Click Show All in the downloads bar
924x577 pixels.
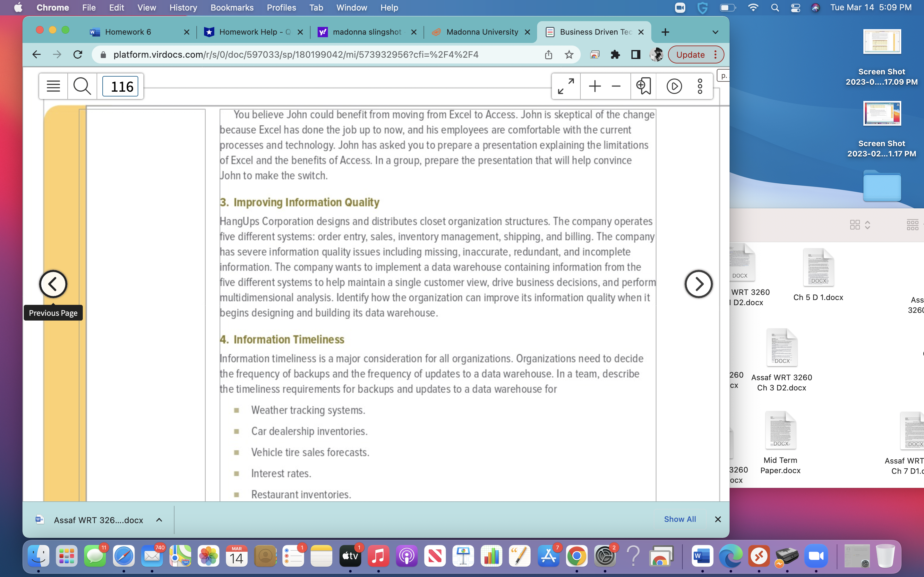click(680, 519)
